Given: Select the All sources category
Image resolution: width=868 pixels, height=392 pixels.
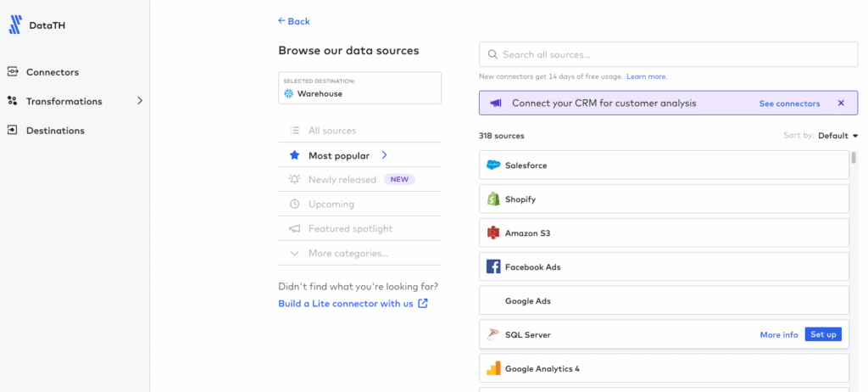Looking at the screenshot, I should coord(359,131).
